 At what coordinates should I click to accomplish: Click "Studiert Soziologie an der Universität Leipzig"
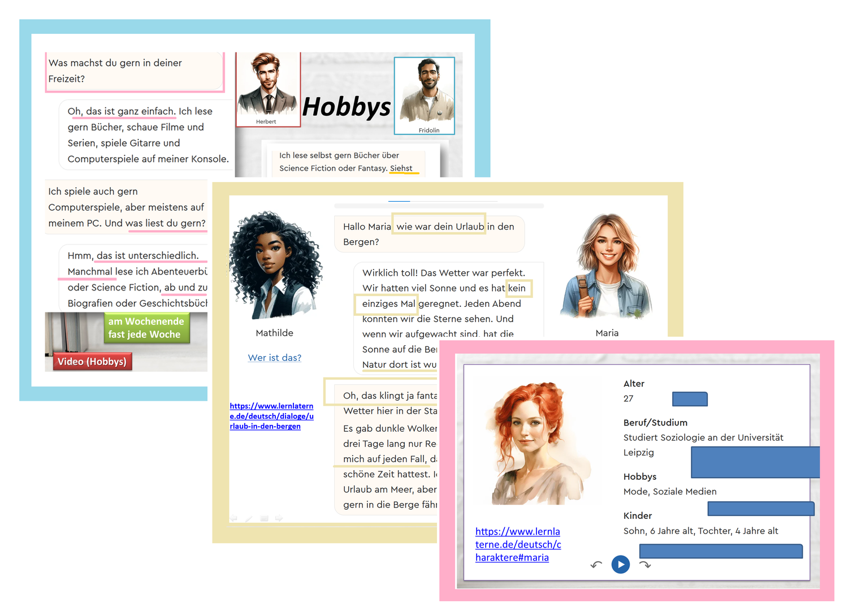pos(703,445)
